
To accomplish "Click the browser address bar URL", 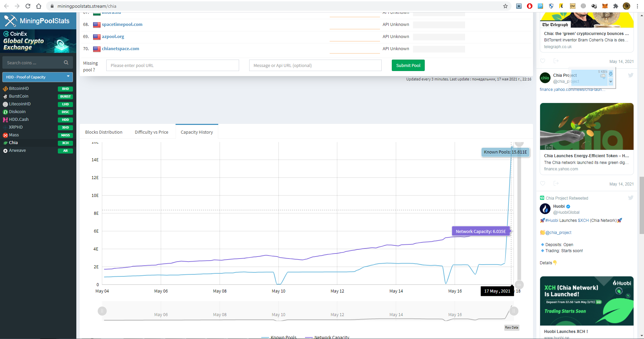I will coord(87,6).
